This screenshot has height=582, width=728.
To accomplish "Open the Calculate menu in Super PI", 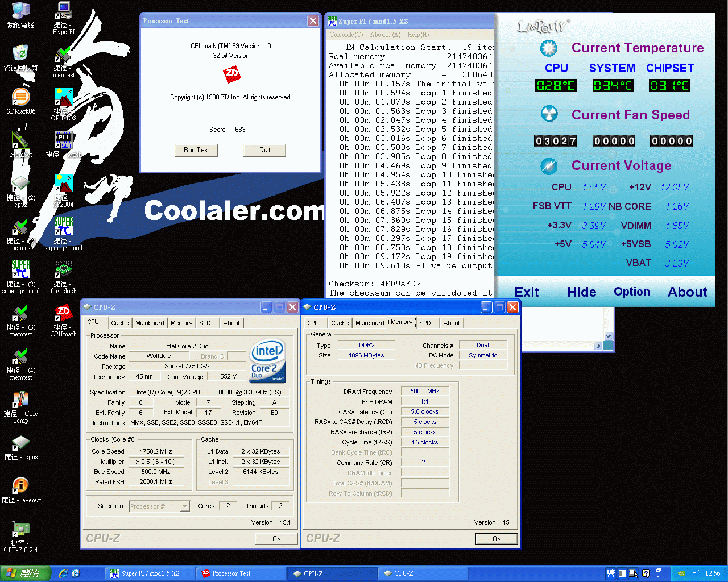I will click(x=346, y=35).
